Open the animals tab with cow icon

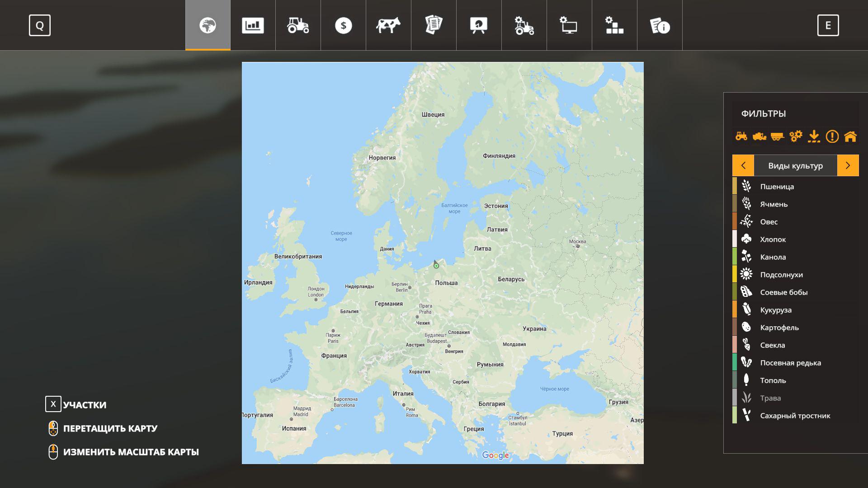click(x=388, y=25)
